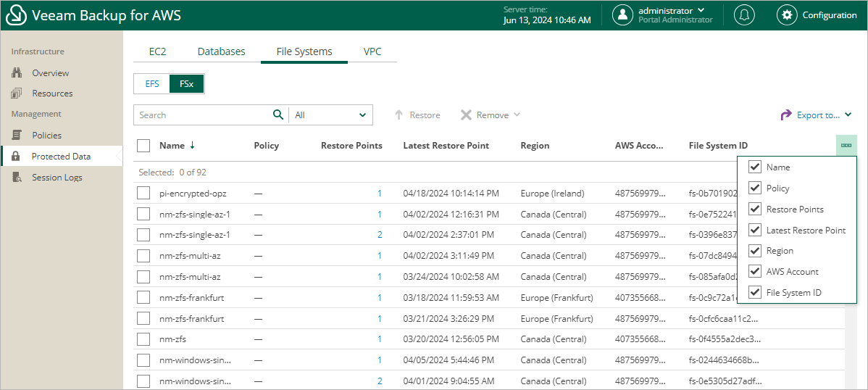The height and width of the screenshot is (390, 868).
Task: Switch to the Databases tab
Action: (221, 51)
